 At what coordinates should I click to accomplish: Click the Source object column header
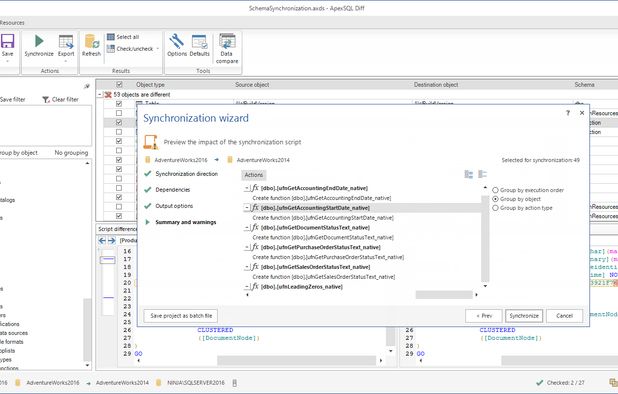click(x=252, y=85)
